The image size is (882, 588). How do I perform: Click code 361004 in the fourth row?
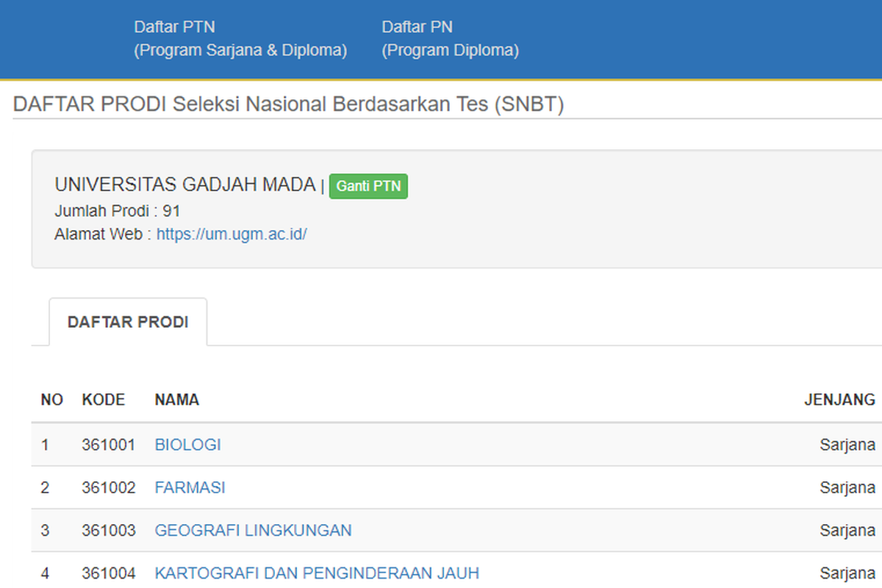109,573
